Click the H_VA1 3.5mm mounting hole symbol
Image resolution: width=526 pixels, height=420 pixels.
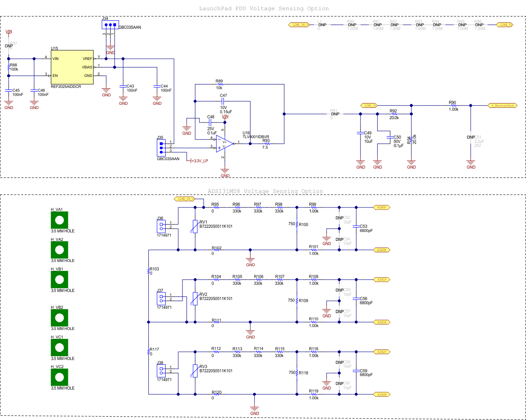coord(59,220)
